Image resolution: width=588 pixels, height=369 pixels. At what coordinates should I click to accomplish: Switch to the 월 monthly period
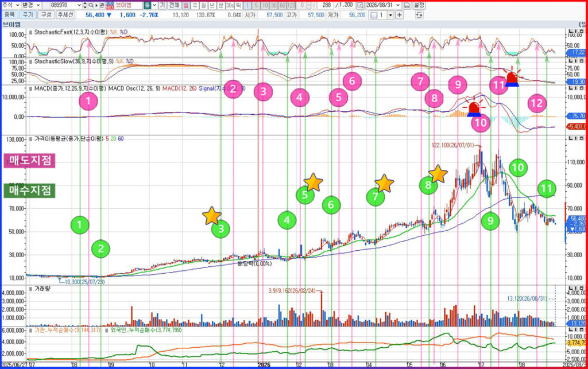pyautogui.click(x=203, y=5)
